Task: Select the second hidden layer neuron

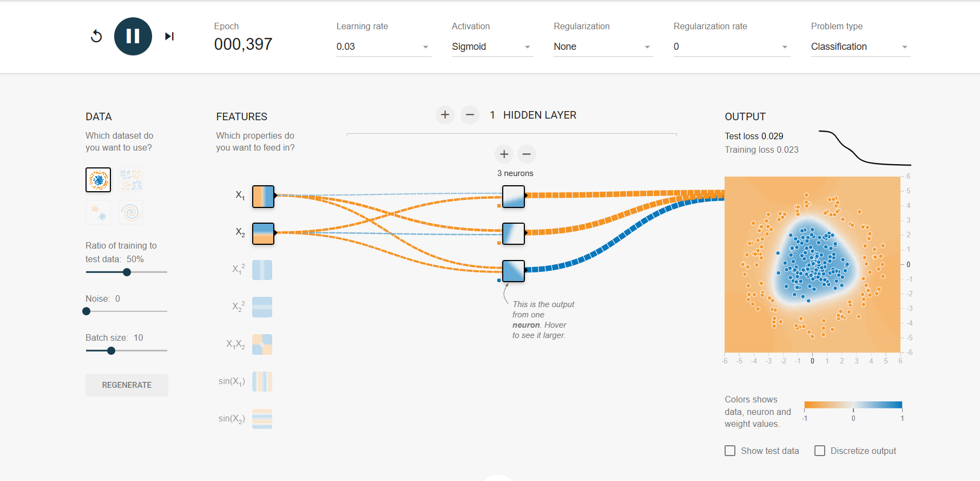Action: point(514,234)
